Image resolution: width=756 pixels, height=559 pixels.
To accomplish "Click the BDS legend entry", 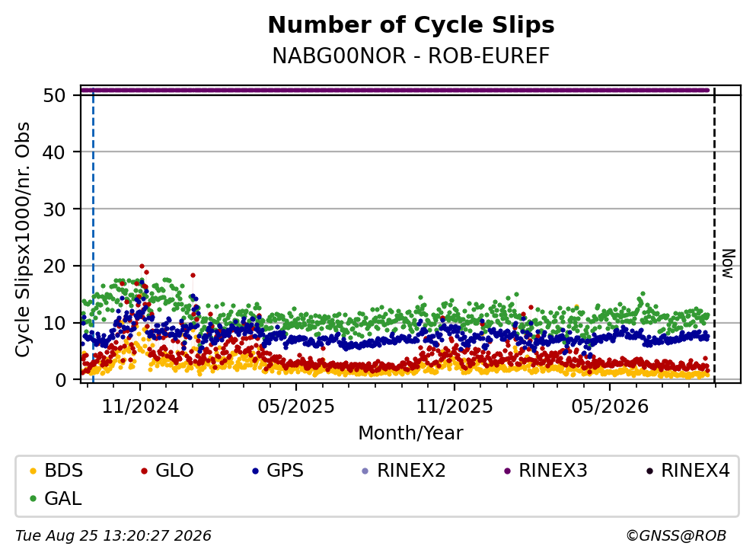I will point(56,470).
